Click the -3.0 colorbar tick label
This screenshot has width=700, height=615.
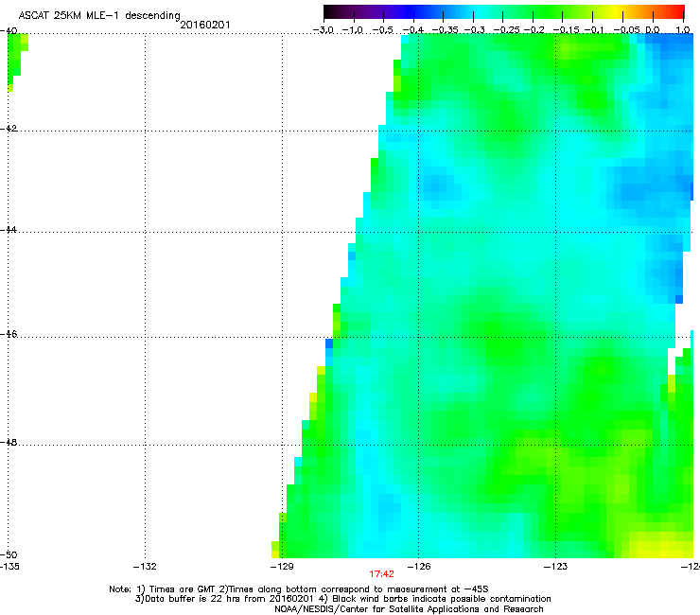[x=324, y=30]
